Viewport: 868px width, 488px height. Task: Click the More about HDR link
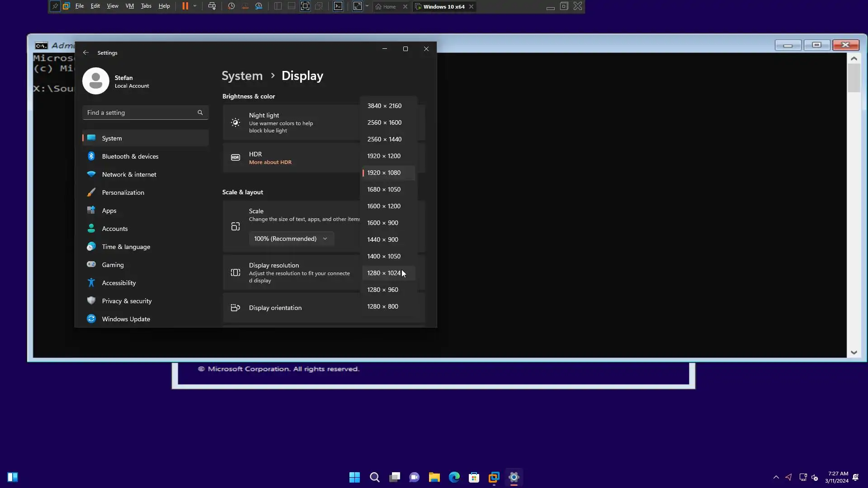270,162
